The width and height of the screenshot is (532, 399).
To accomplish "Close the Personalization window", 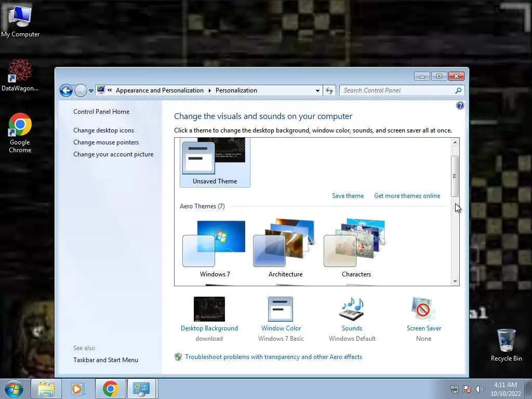I will [456, 76].
